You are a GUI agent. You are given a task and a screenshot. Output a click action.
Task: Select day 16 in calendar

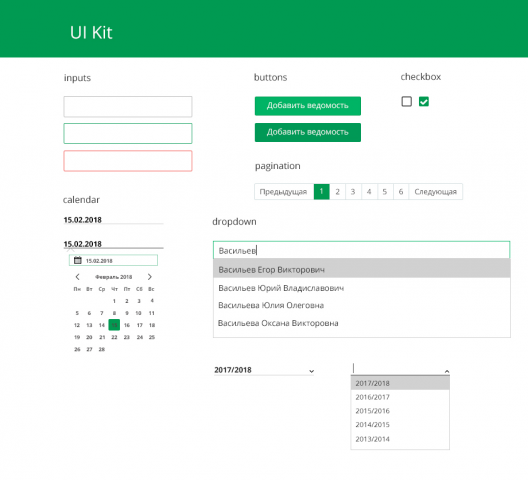(x=127, y=325)
